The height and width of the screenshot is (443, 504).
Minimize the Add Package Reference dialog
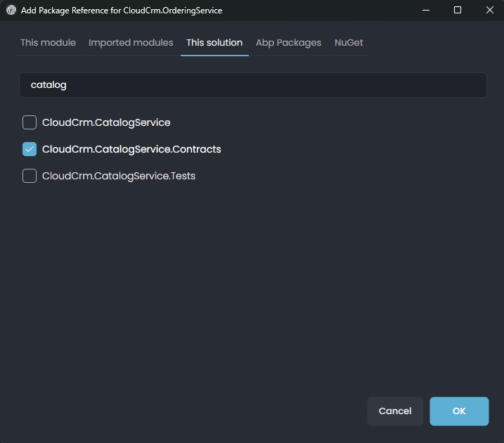[x=425, y=11]
